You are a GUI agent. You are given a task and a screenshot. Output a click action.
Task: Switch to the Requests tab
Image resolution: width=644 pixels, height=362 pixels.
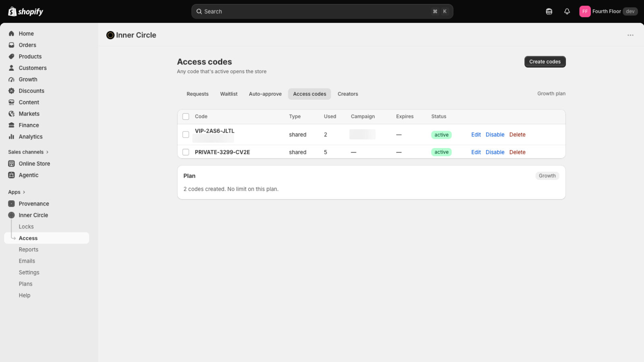pyautogui.click(x=198, y=94)
